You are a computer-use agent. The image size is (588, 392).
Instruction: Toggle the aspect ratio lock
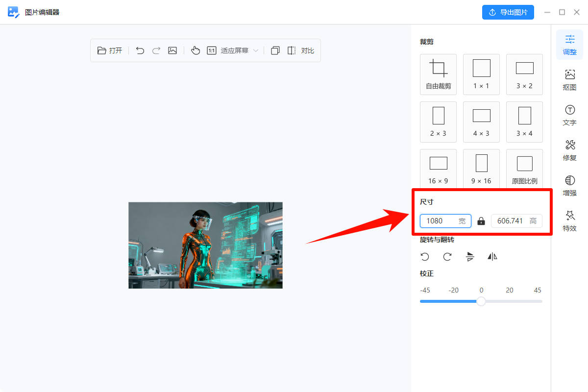click(481, 221)
